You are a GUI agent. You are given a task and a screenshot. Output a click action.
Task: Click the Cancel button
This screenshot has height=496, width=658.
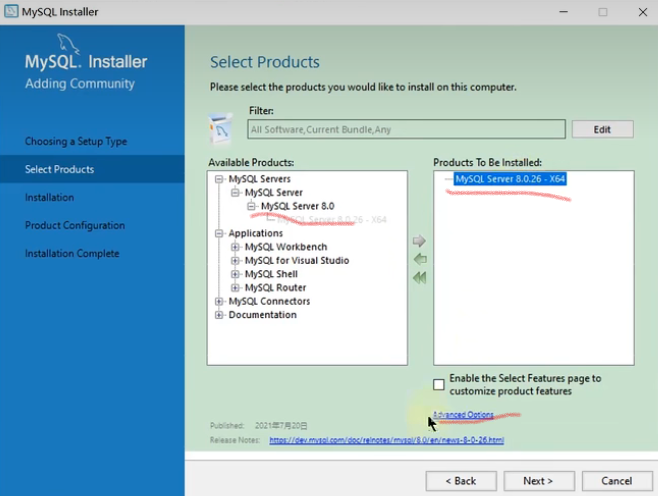pos(616,481)
